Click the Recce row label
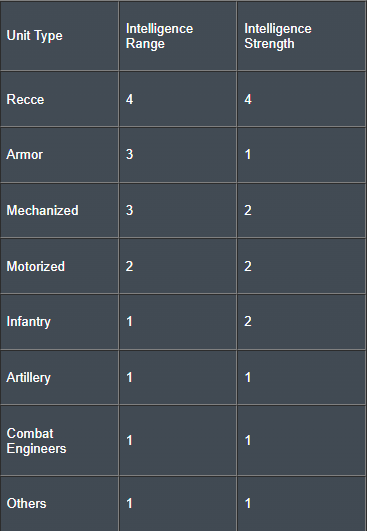367x531 pixels. pyautogui.click(x=25, y=99)
